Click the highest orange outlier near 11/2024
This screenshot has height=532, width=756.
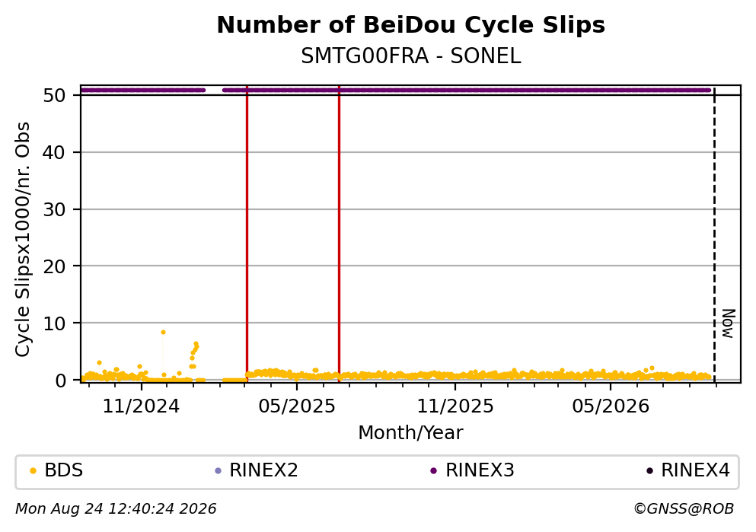pos(163,332)
